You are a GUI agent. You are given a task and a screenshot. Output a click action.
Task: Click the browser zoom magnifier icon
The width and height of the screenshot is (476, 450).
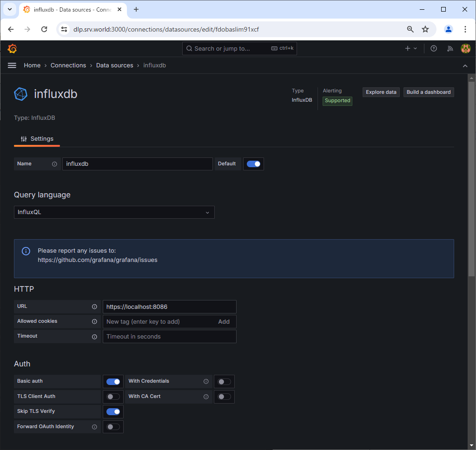pyautogui.click(x=410, y=29)
